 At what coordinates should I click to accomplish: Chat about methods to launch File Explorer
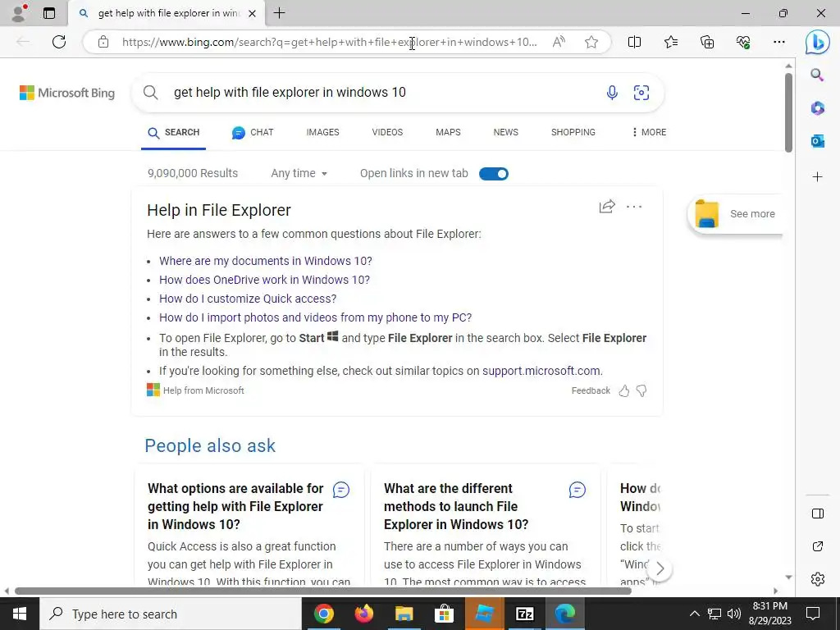click(577, 490)
